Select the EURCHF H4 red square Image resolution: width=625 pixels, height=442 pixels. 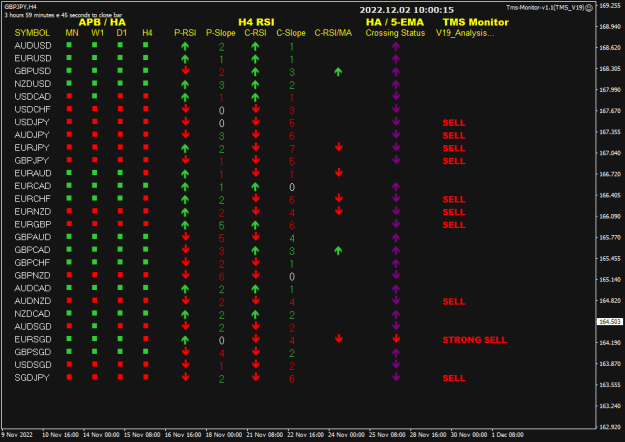coord(145,198)
